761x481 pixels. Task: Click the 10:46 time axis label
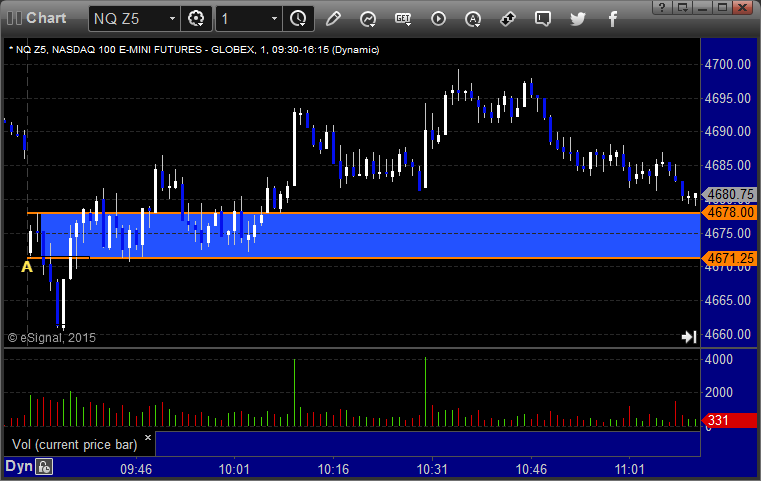click(x=531, y=469)
